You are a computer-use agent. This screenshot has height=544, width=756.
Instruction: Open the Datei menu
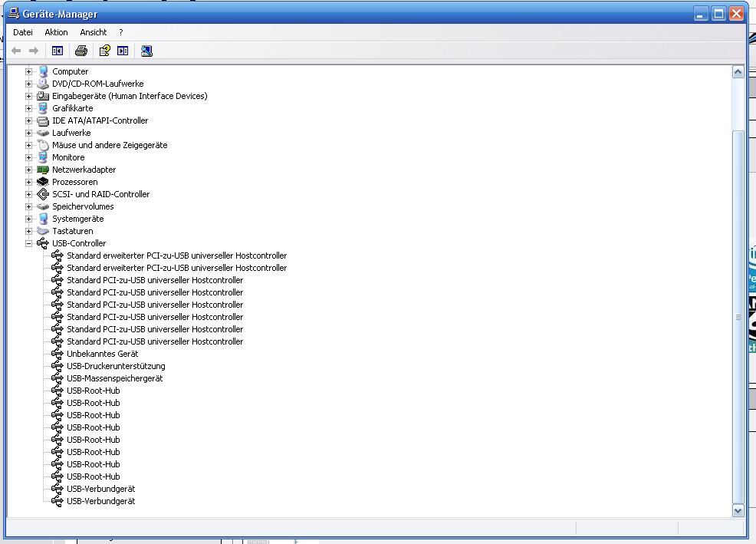point(23,32)
